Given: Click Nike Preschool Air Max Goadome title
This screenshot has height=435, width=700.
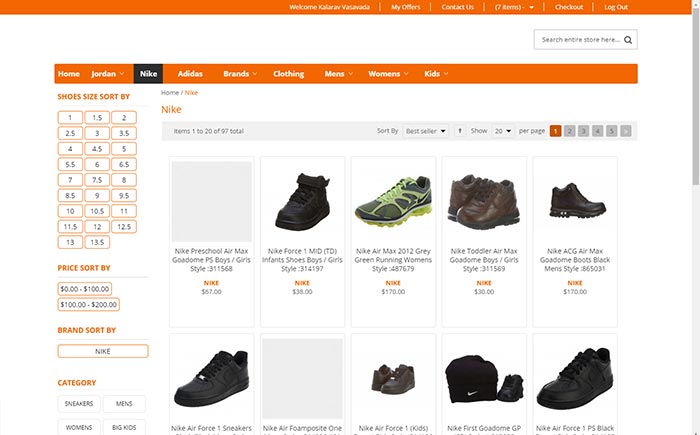Looking at the screenshot, I should click(211, 260).
